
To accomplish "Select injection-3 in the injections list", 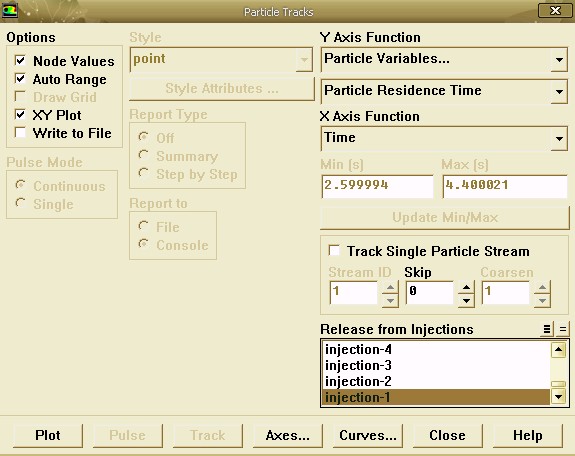I will (436, 365).
